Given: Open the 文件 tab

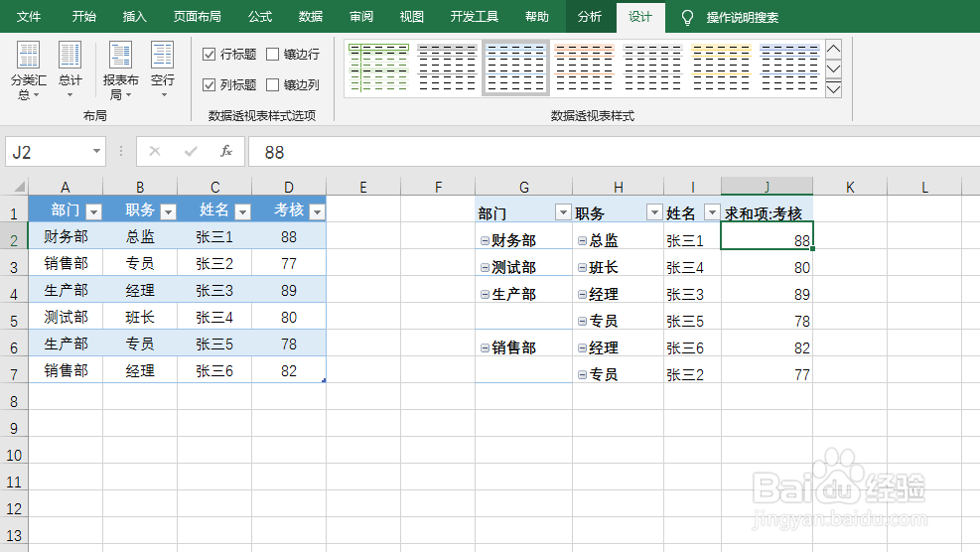Looking at the screenshot, I should click(29, 17).
